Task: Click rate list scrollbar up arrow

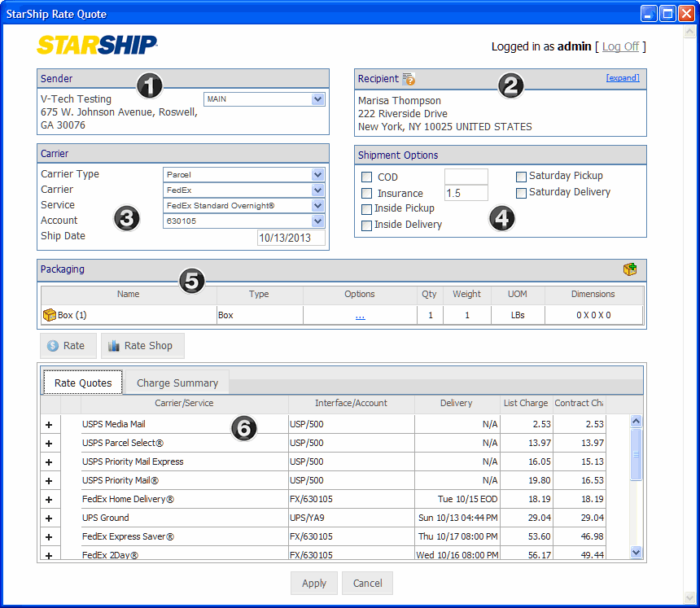Action: [x=637, y=421]
